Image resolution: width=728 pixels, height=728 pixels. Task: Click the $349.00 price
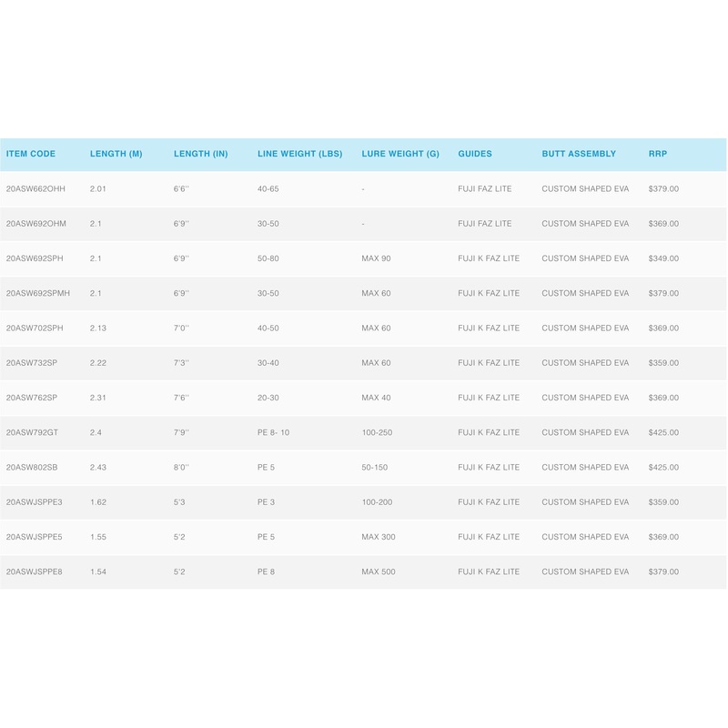coord(663,258)
